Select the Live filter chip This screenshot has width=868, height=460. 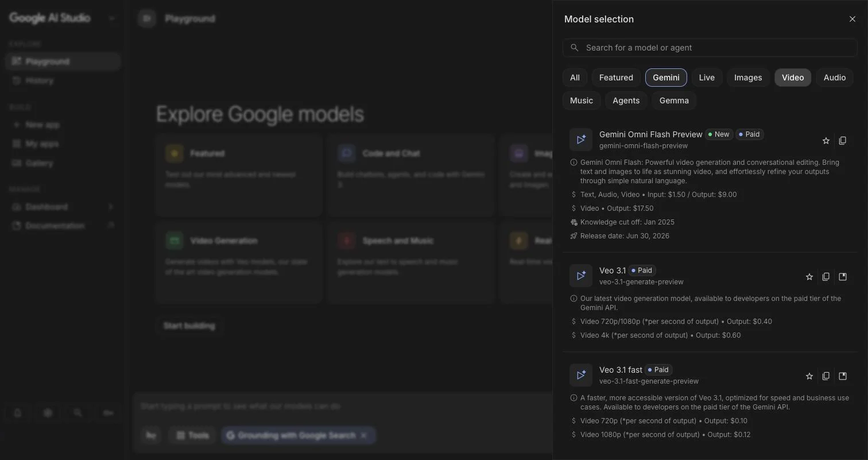tap(707, 78)
